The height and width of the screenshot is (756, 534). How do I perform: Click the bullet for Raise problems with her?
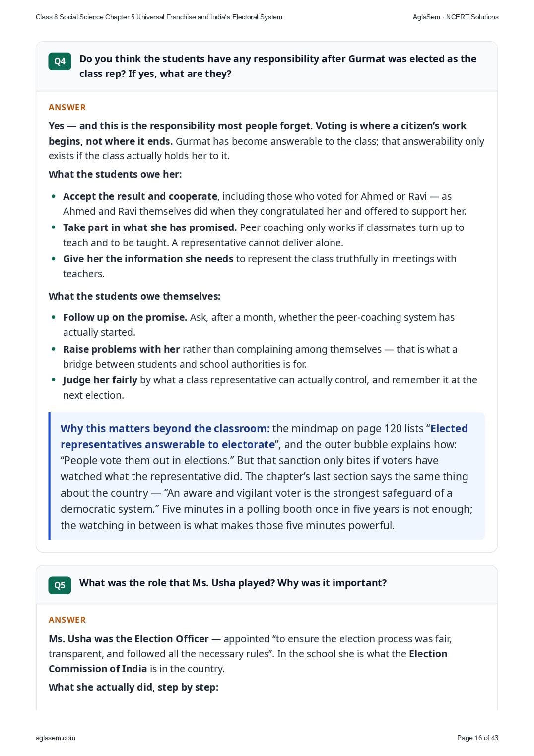pyautogui.click(x=54, y=349)
